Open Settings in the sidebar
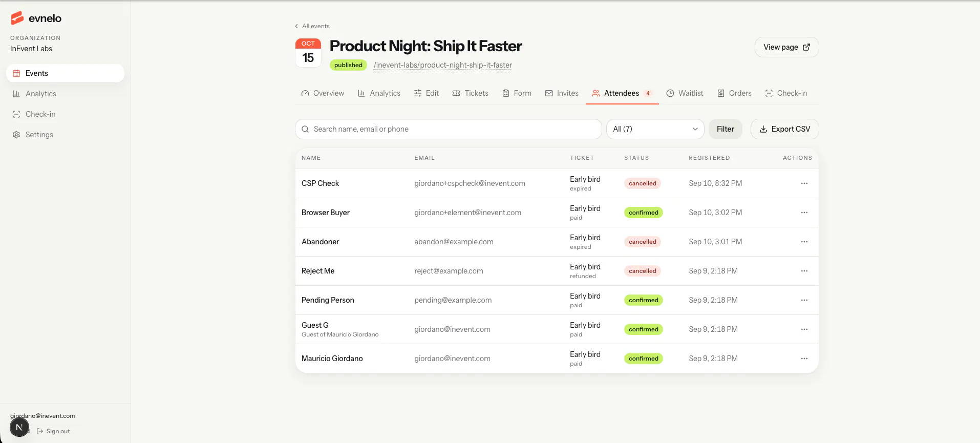Viewport: 980px width, 443px height. [65, 135]
